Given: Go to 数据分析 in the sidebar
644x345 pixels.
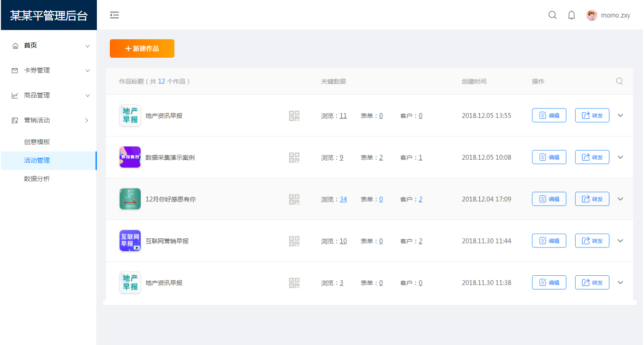Looking at the screenshot, I should pos(37,179).
